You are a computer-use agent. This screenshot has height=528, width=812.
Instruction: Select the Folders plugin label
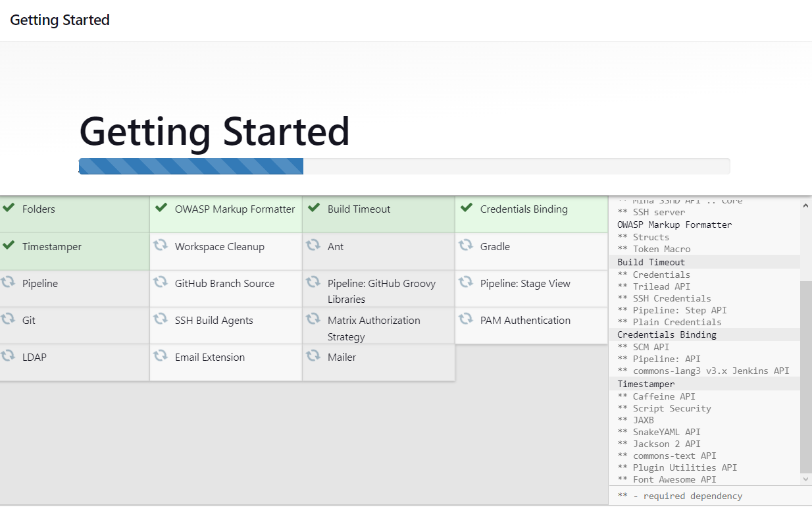(39, 209)
